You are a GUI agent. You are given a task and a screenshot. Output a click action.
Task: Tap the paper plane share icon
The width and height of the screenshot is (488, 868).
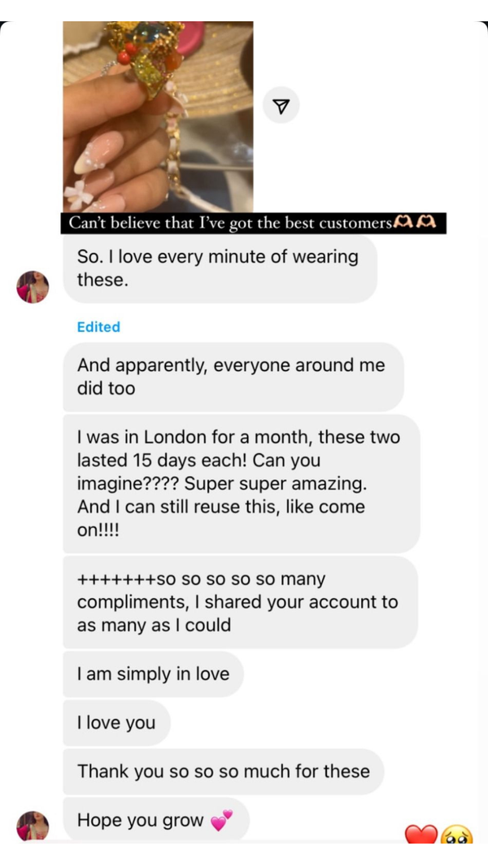pyautogui.click(x=281, y=106)
